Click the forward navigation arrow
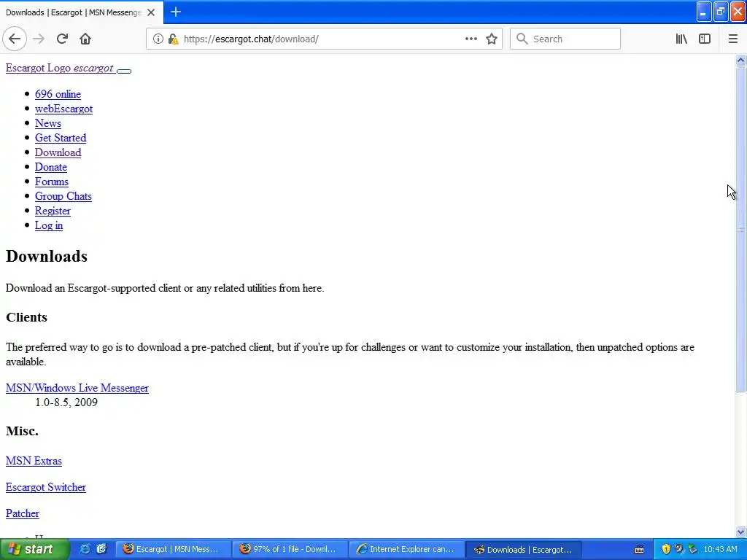 click(x=39, y=39)
